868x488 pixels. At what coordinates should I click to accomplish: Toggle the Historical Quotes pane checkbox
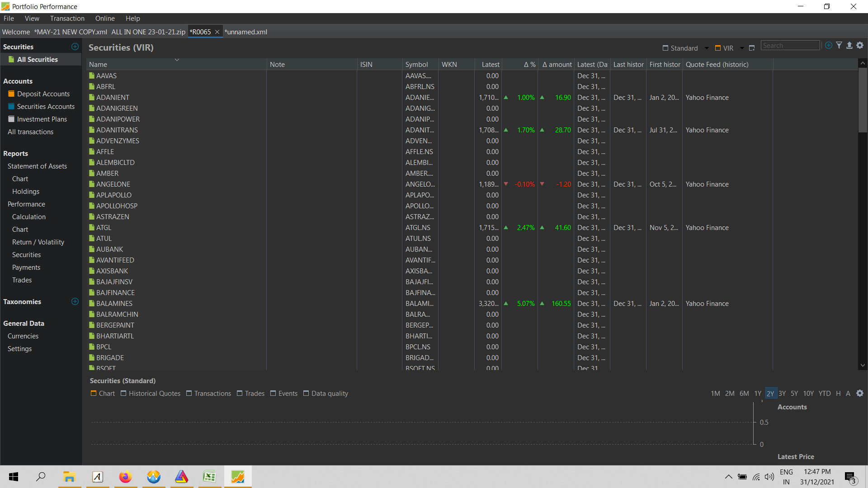(123, 394)
